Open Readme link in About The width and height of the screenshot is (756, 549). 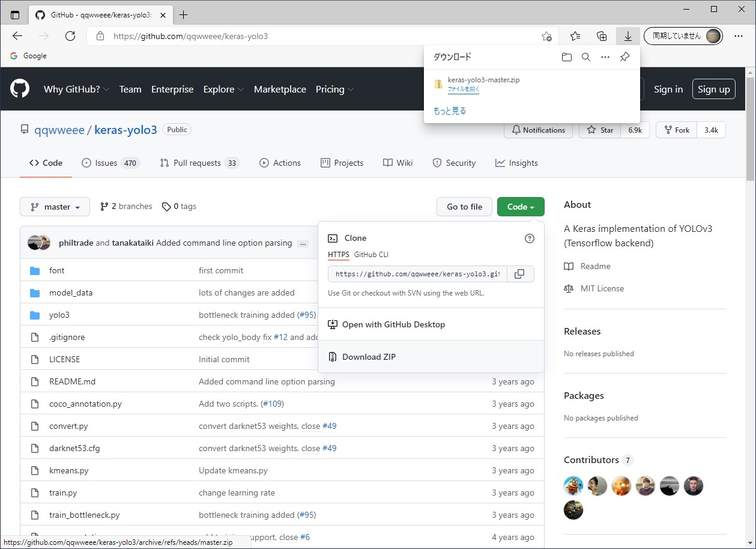click(587, 266)
